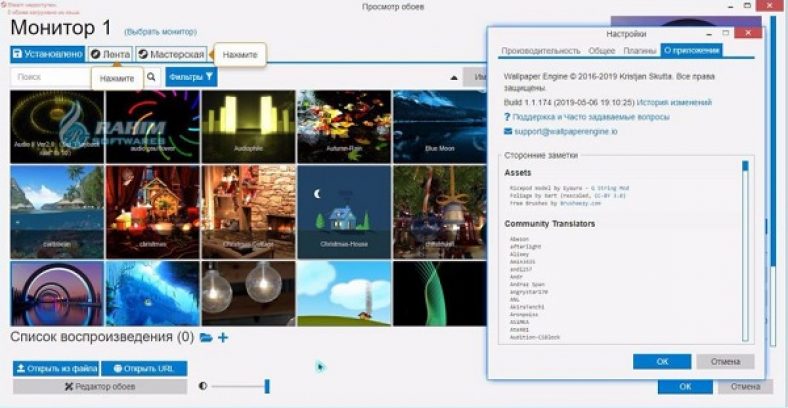Select the cartoon clouds and hill thumbnail
Screen dimensions: 788x408
344,293
